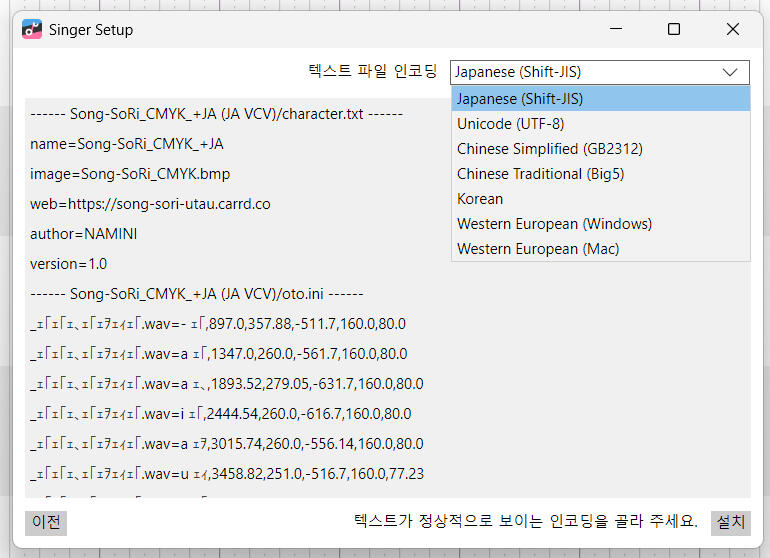Screen dimensions: 770x558
Task: Click the author=NAMINI text line
Action: 84,234
